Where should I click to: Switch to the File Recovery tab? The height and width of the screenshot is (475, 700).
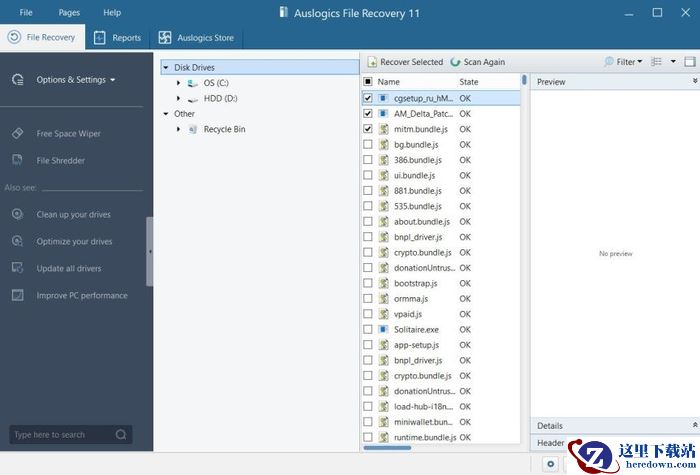click(43, 38)
